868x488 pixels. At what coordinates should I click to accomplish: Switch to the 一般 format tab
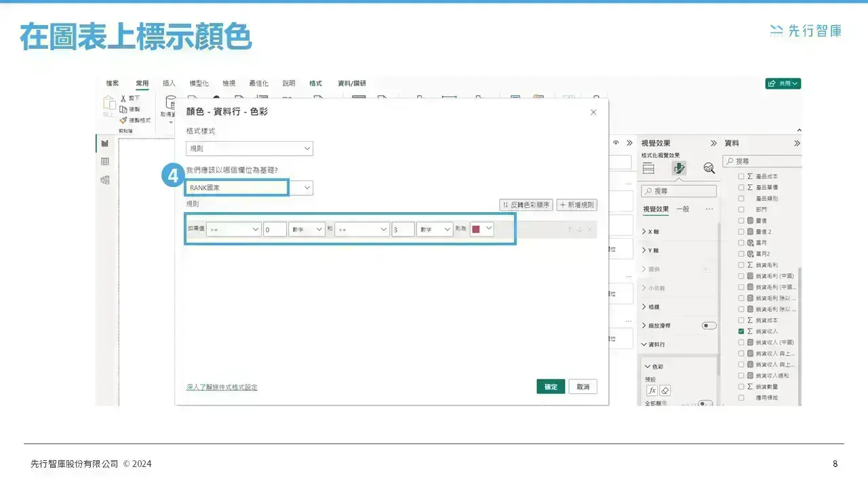point(682,209)
